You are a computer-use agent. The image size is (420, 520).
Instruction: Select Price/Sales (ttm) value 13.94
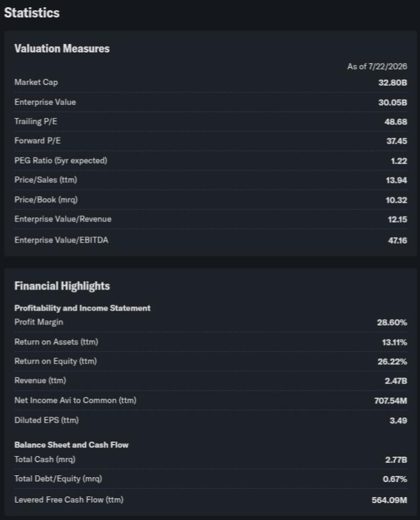(x=396, y=180)
